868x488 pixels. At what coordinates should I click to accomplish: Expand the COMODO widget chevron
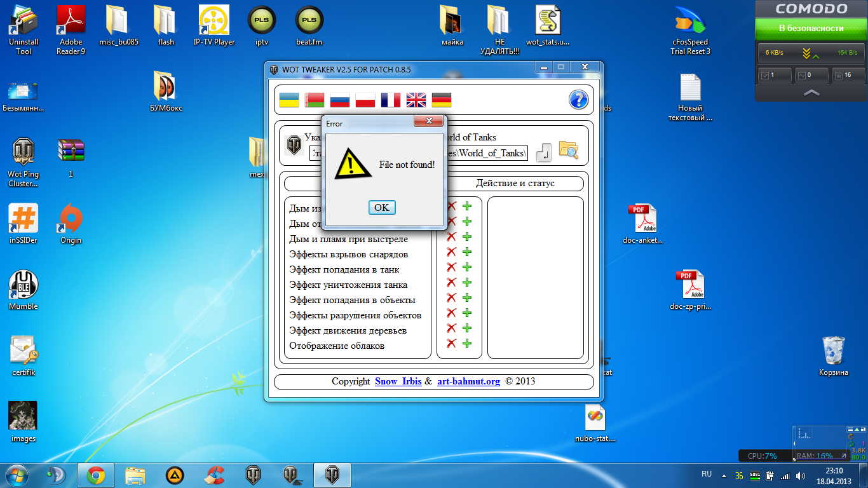[x=811, y=93]
